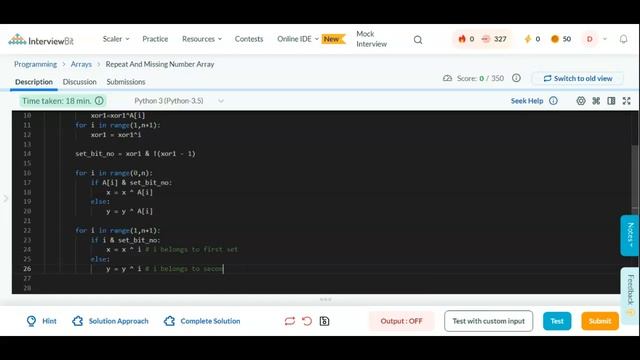Open the InterviewBit home logo
The image size is (640, 360).
click(x=41, y=40)
